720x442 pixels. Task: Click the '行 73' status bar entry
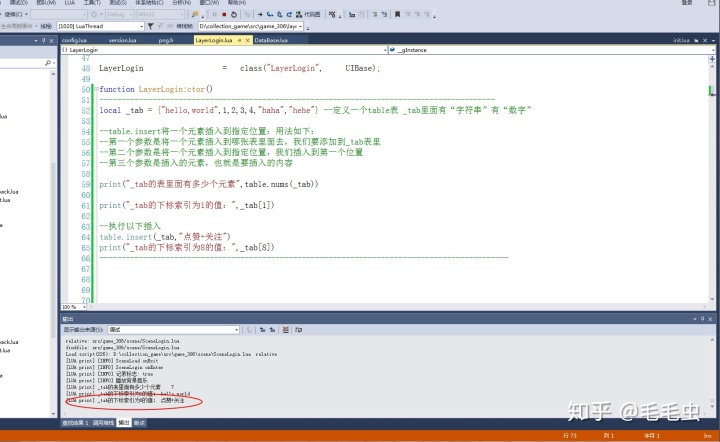(x=569, y=436)
